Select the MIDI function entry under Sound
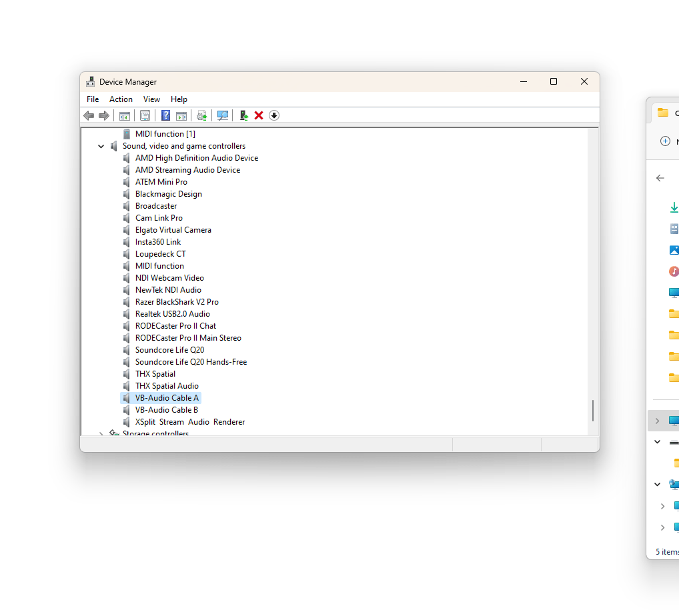Viewport: 679px width, 616px height. click(x=159, y=266)
